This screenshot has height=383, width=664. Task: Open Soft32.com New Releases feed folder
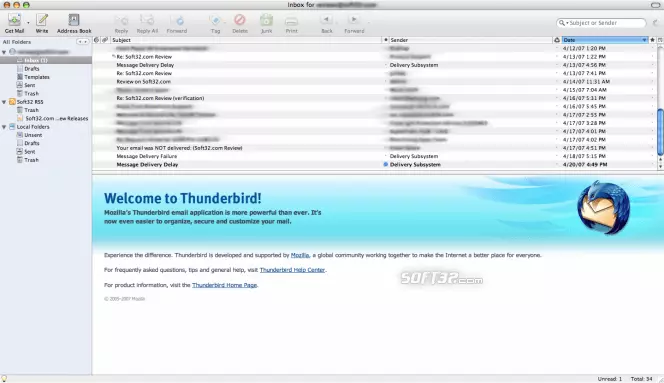tap(57, 118)
